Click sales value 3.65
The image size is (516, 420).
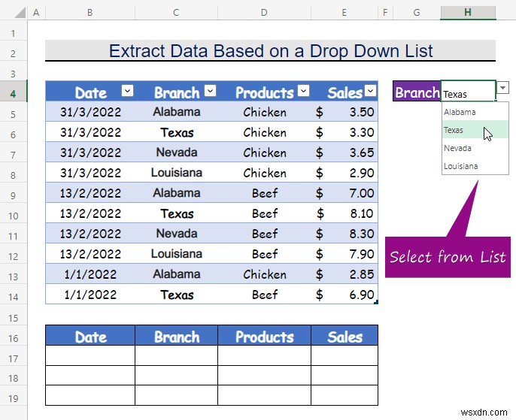(362, 153)
